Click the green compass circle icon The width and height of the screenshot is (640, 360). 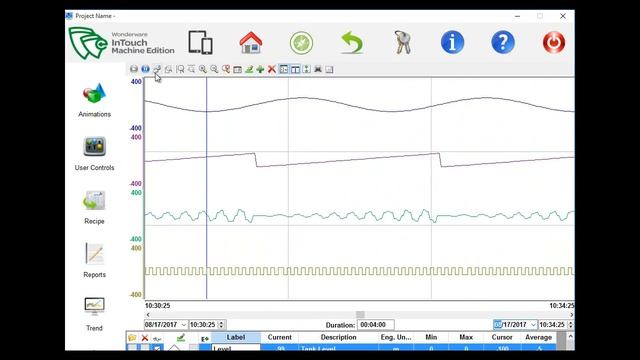click(301, 43)
